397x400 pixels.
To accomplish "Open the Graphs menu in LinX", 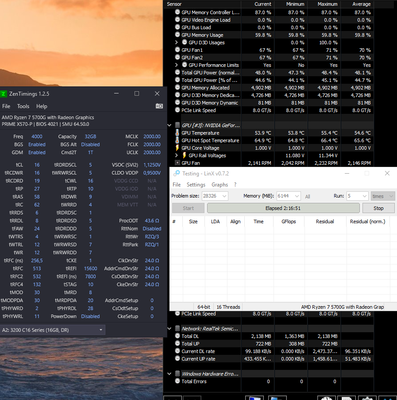I will (x=220, y=185).
